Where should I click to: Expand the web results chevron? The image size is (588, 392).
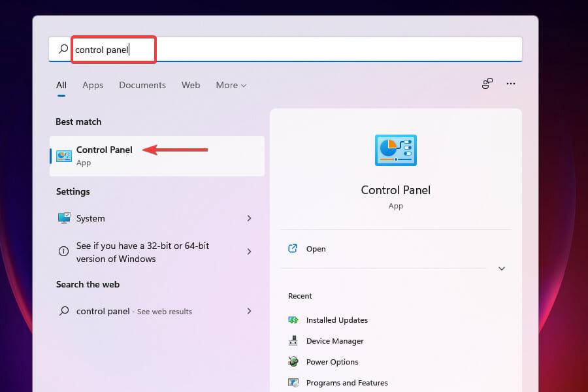click(250, 311)
